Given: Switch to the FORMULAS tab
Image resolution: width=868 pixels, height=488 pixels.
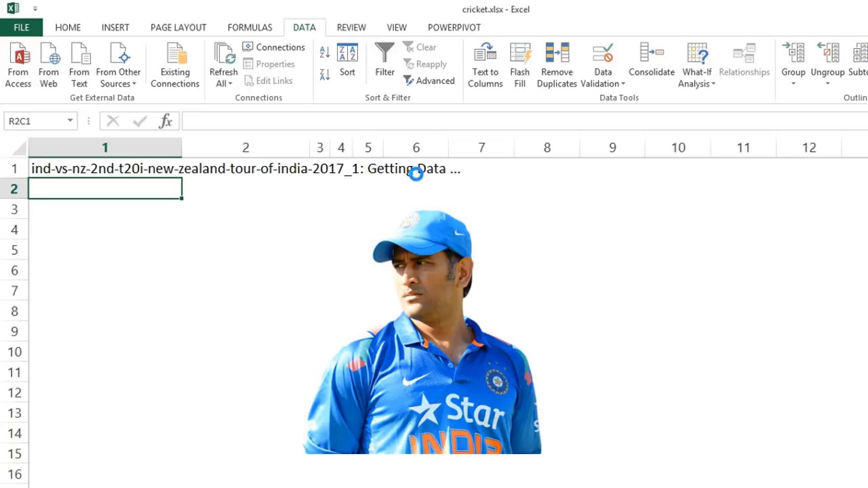Looking at the screenshot, I should tap(250, 27).
